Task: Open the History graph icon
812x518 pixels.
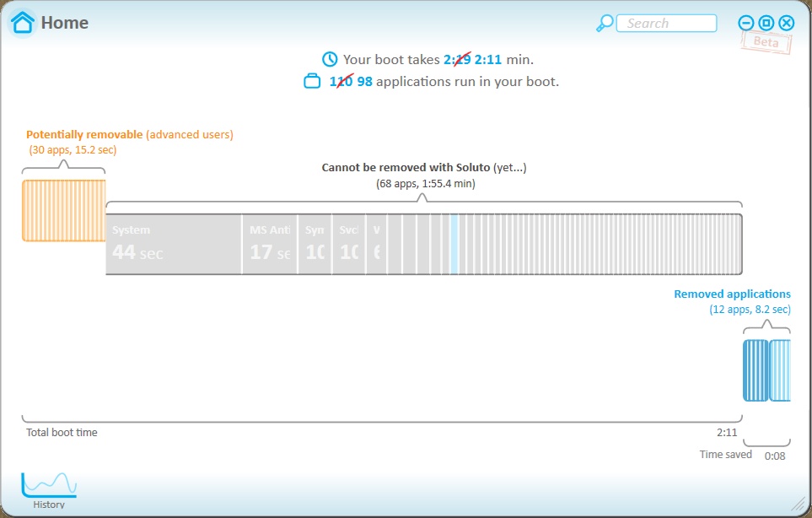Action: pos(49,485)
